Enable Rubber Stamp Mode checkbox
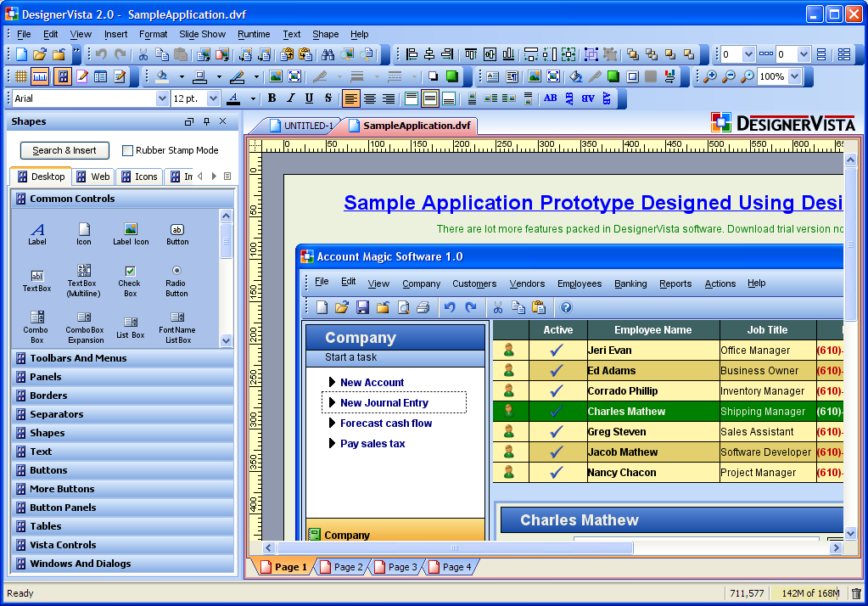The width and height of the screenshot is (868, 606). click(x=128, y=150)
